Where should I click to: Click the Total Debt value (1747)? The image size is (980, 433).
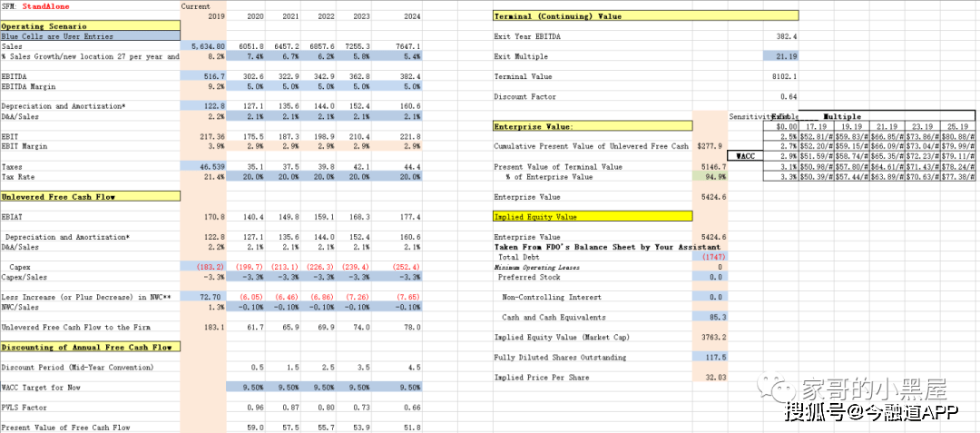(x=710, y=257)
